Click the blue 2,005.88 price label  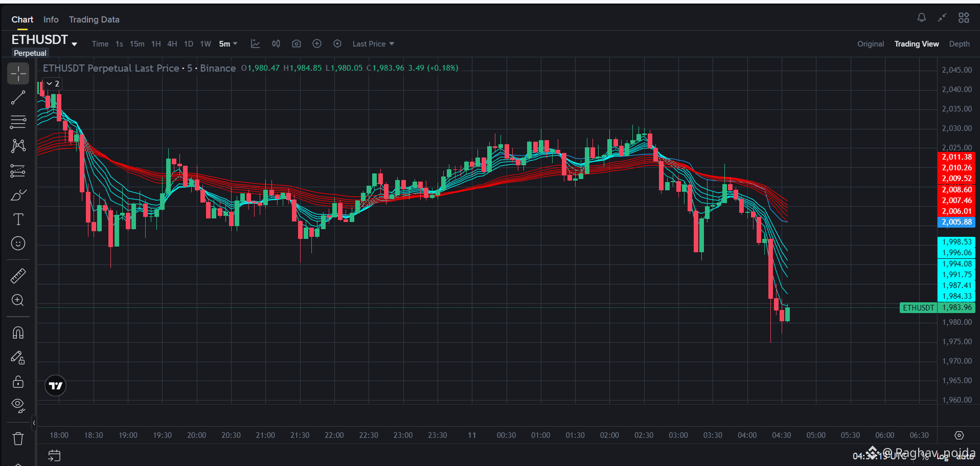coord(956,222)
